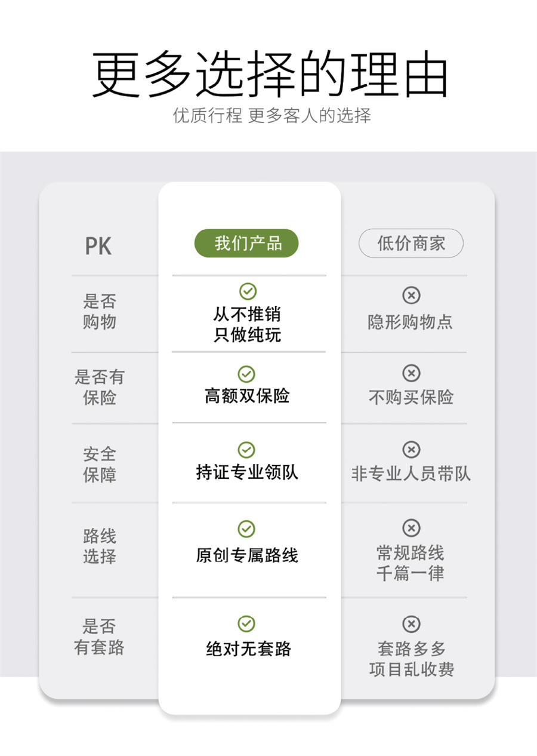Select the 安全保障 row label
The width and height of the screenshot is (537, 756).
[100, 465]
